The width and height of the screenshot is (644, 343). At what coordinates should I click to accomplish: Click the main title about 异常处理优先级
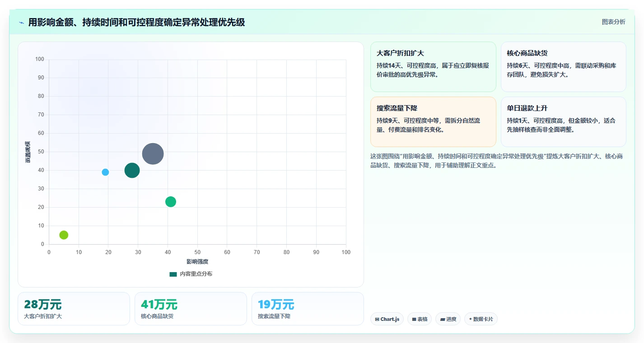point(136,22)
